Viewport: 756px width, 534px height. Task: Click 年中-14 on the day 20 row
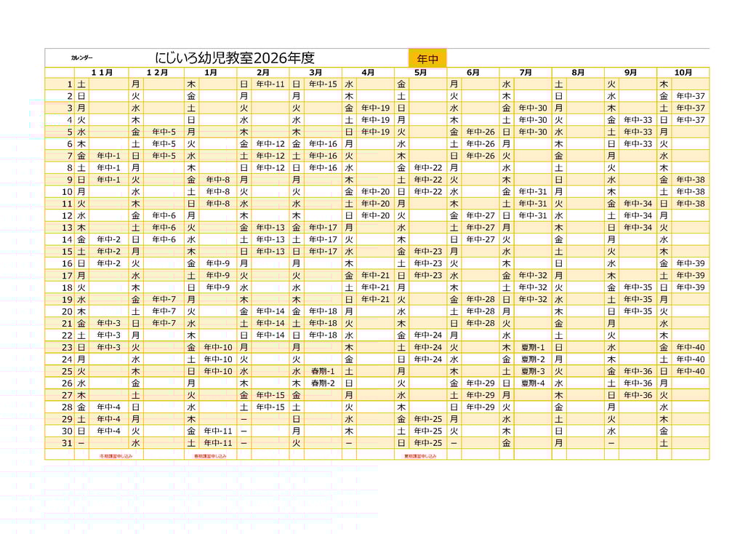tap(270, 311)
